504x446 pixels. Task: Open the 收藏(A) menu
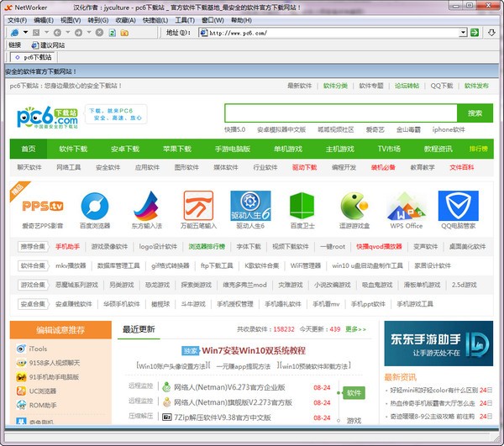pos(126,20)
